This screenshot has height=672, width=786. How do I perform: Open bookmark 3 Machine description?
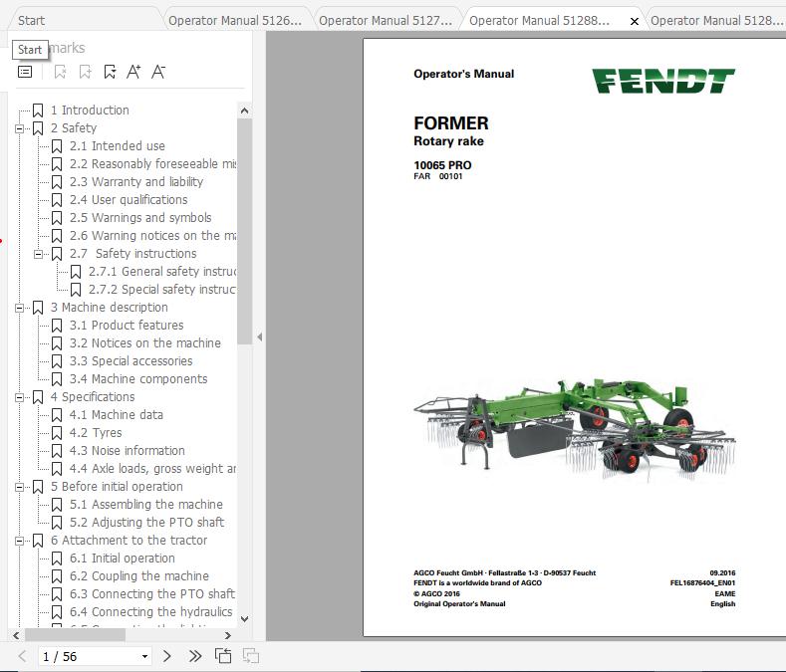click(x=110, y=308)
